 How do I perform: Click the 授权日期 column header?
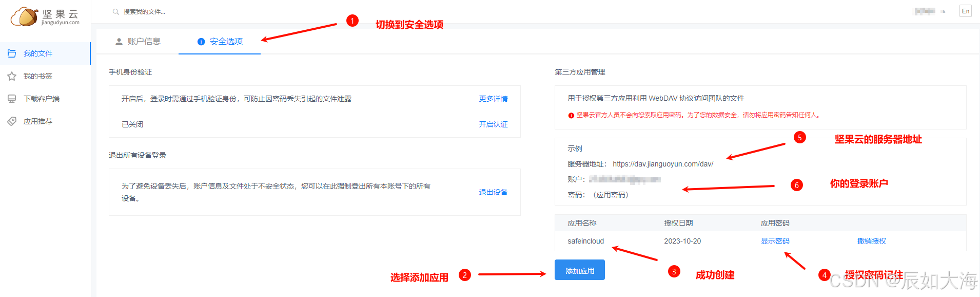click(678, 223)
